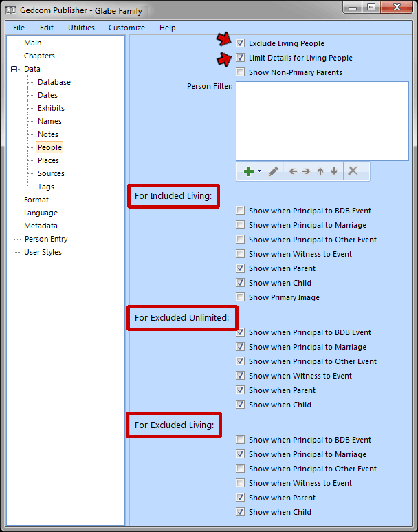Toggle Exclude Living People checkbox
418x532 pixels.
coord(241,43)
